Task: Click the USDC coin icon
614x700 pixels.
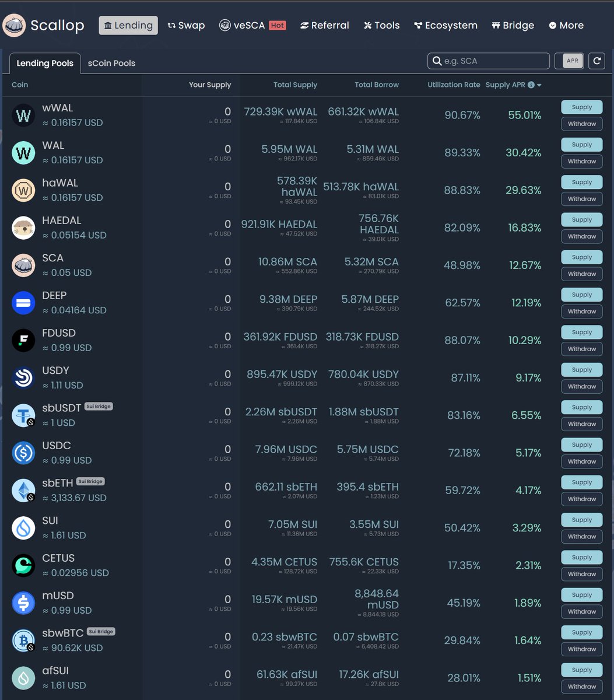Action: pos(23,453)
